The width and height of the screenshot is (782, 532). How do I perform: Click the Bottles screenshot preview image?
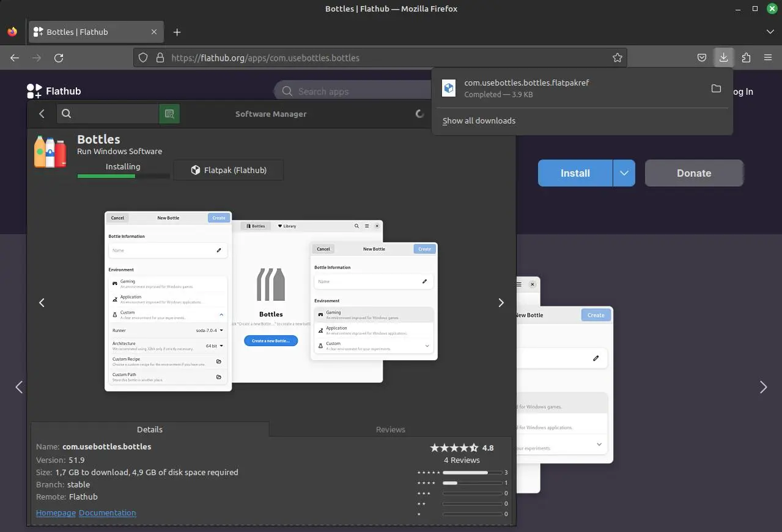click(271, 301)
